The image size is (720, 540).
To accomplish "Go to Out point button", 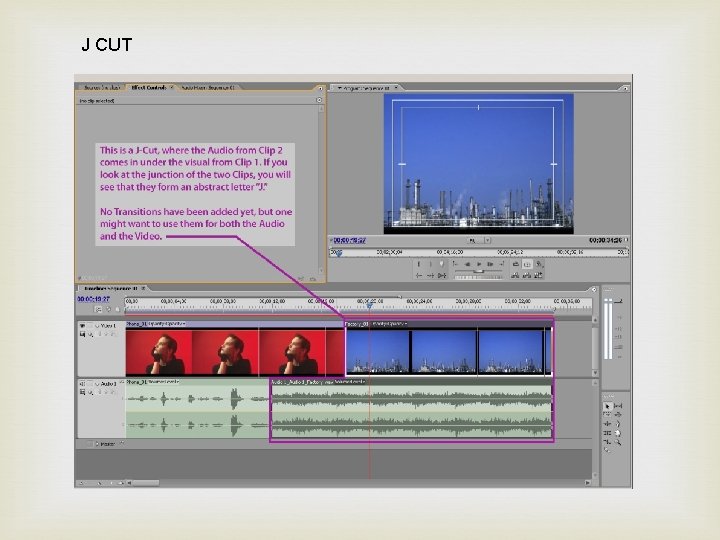I will pyautogui.click(x=430, y=276).
